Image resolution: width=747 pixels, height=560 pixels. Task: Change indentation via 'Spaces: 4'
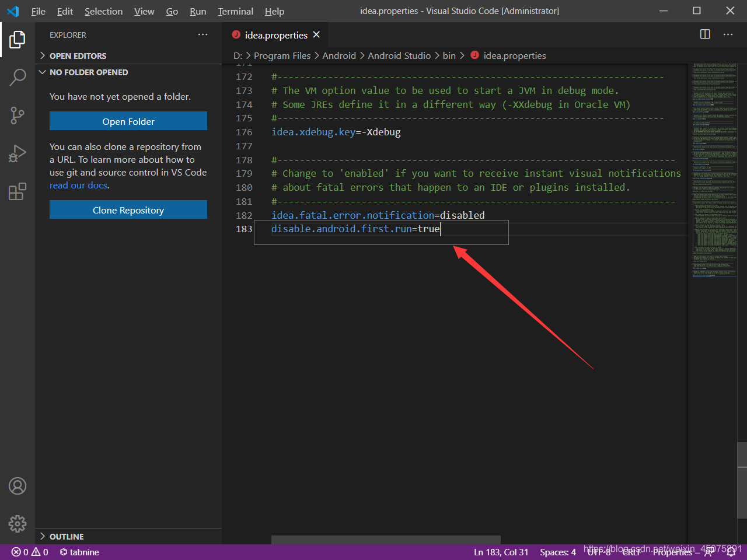tap(558, 552)
